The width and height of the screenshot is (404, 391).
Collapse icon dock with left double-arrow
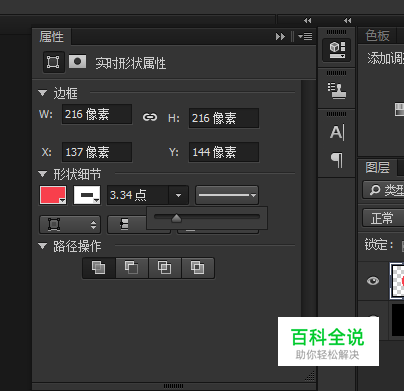(x=307, y=21)
